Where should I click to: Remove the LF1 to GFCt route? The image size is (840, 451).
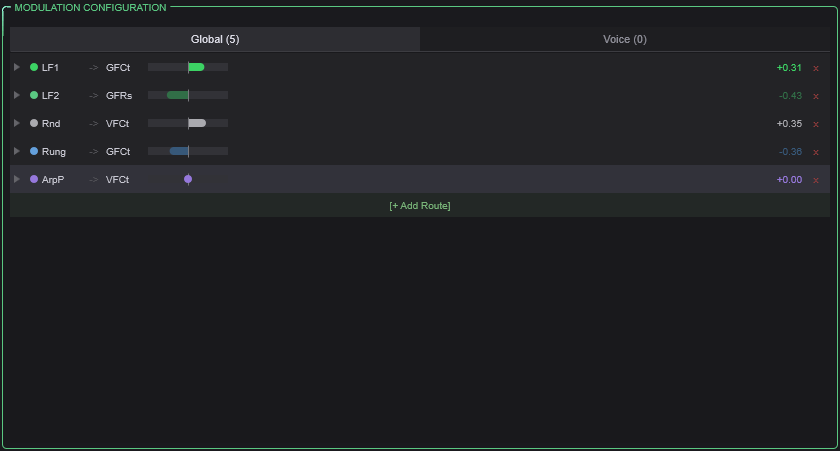816,68
